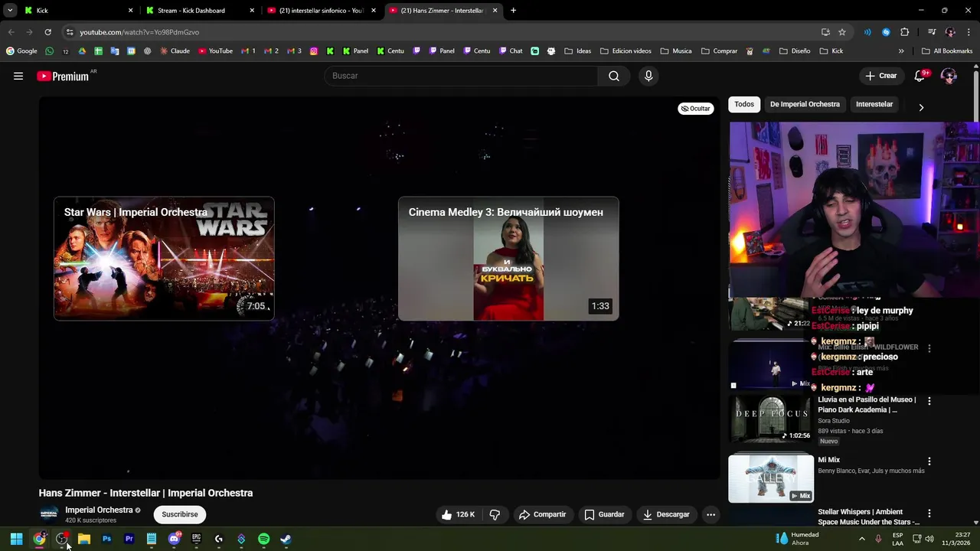Open Cinema Medley 3 end-screen video
980x551 pixels.
coord(508,259)
